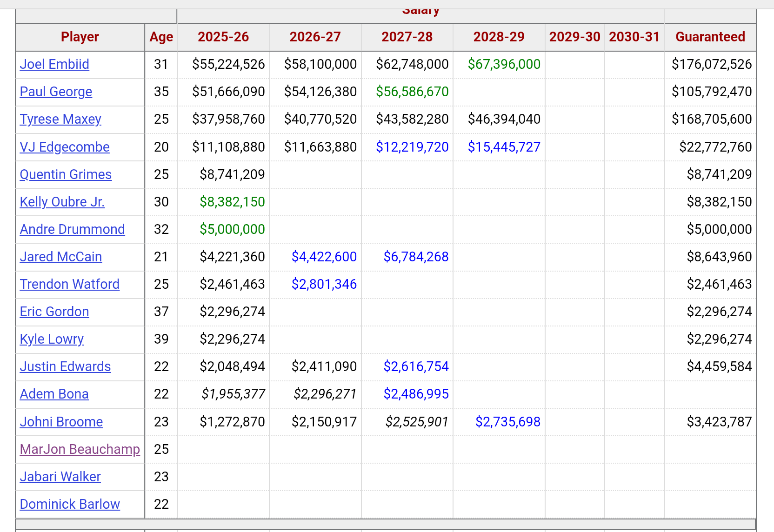
Task: Click Paul George's age value 35
Action: point(161,92)
